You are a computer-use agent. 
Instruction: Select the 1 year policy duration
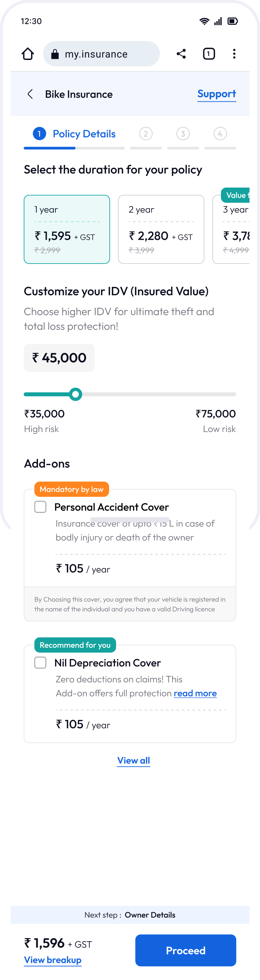tap(67, 229)
